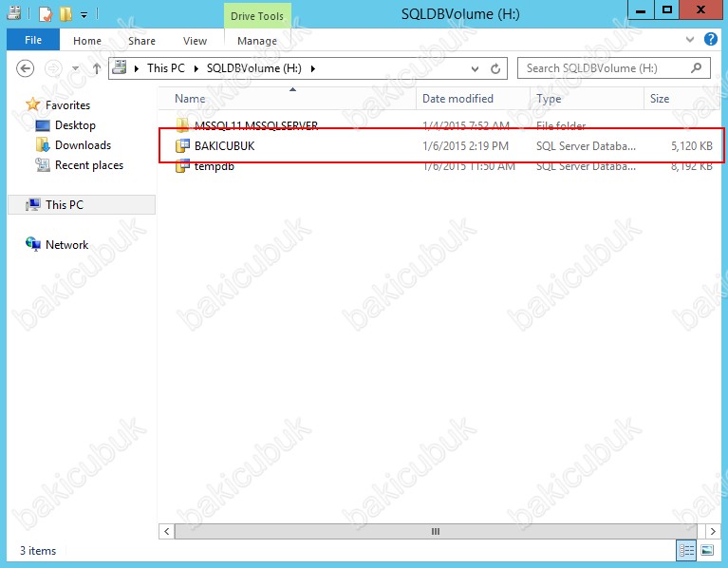The width and height of the screenshot is (728, 568).
Task: Switch to the Home ribbon tab
Action: pos(86,41)
